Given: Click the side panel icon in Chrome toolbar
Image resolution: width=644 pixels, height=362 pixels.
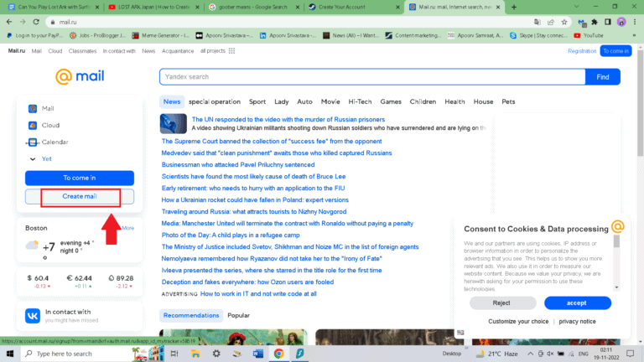Looking at the screenshot, I should [x=608, y=22].
